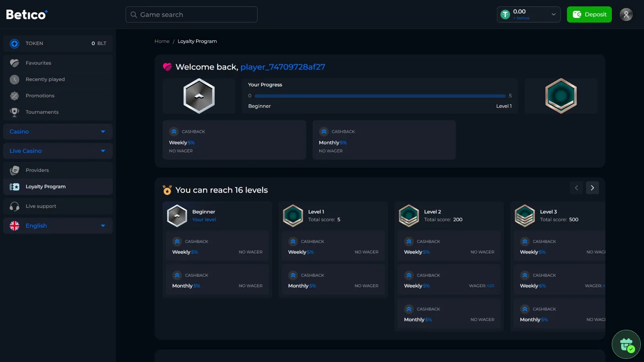
Task: Click the Betico logo
Action: pyautogui.click(x=27, y=14)
